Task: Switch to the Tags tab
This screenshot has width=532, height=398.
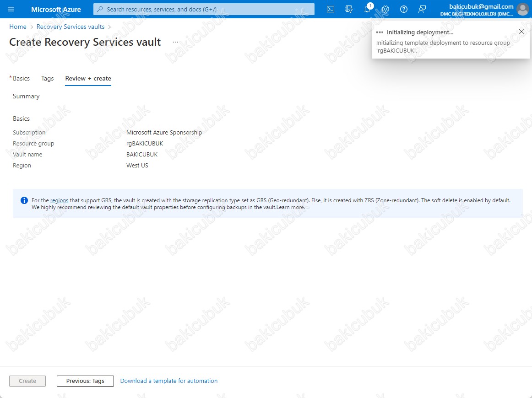Action: (x=48, y=78)
